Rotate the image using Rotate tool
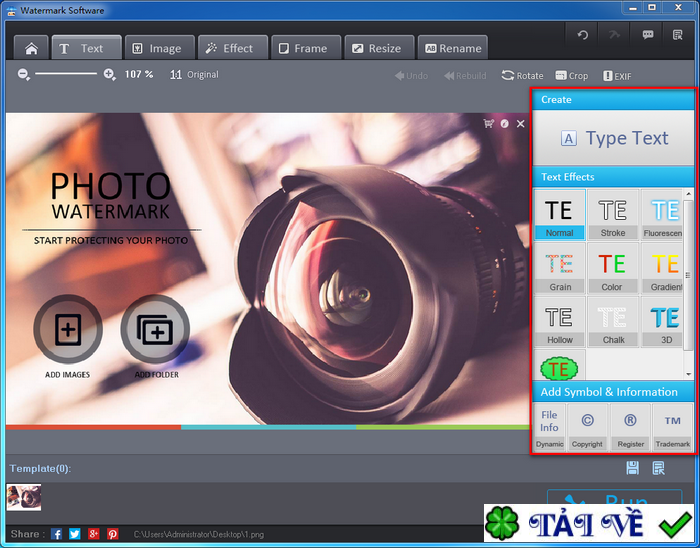Image resolution: width=700 pixels, height=548 pixels. 522,75
